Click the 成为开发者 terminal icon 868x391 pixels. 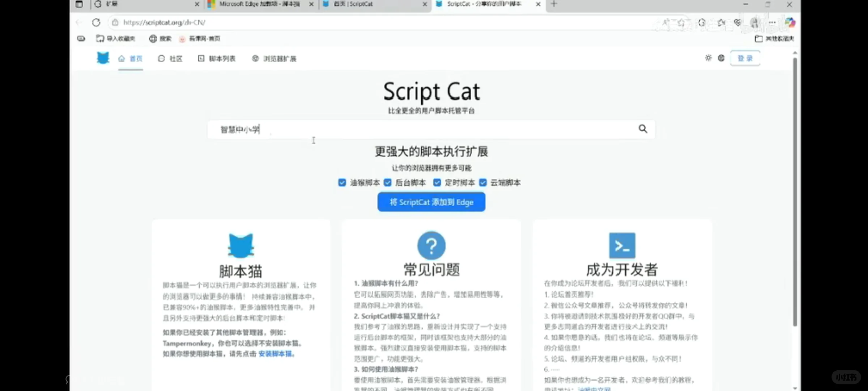622,245
